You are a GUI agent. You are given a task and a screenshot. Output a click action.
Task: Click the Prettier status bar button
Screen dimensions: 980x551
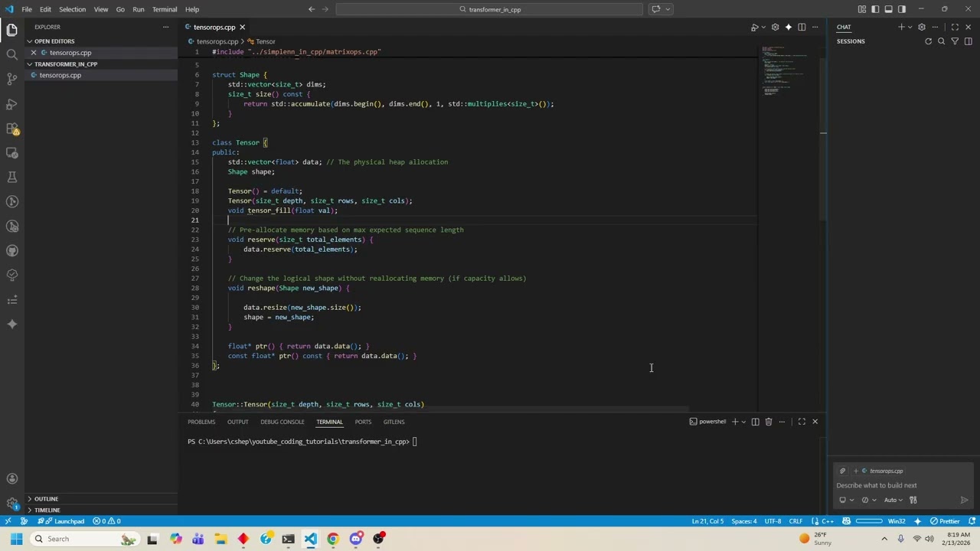pyautogui.click(x=945, y=521)
